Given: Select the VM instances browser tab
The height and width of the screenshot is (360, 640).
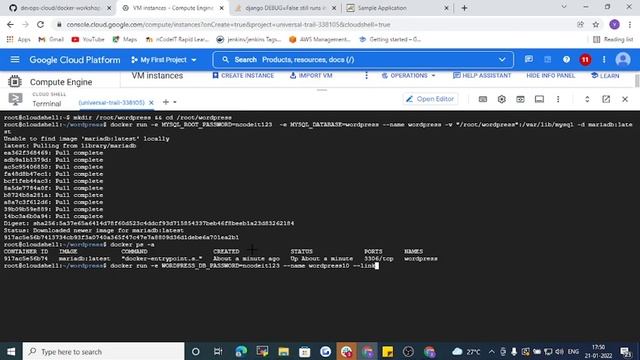Looking at the screenshot, I should point(173,8).
